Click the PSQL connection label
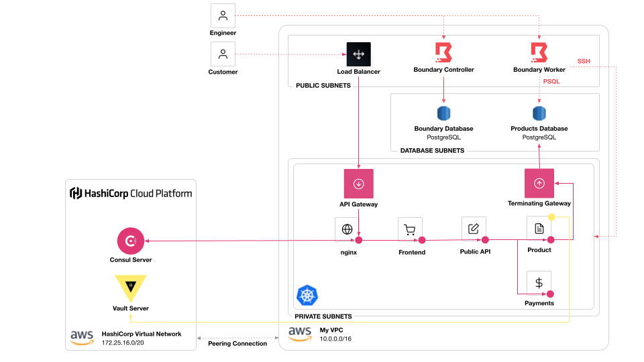The height and width of the screenshot is (362, 644). coord(551,81)
